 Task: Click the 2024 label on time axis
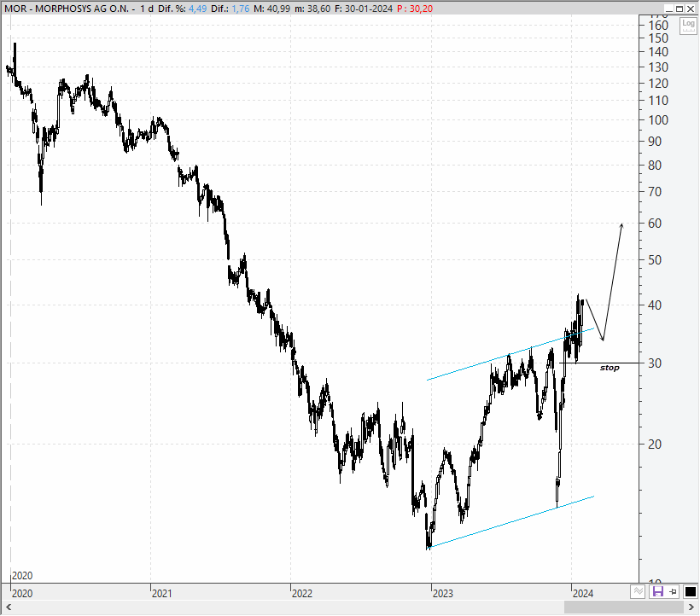click(x=583, y=593)
